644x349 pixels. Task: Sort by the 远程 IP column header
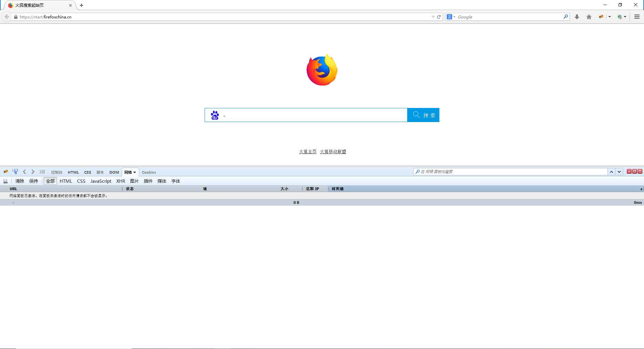tap(315, 189)
